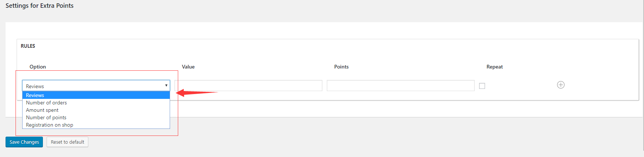This screenshot has width=644, height=157.
Task: Click the Repeat column label
Action: tap(495, 67)
